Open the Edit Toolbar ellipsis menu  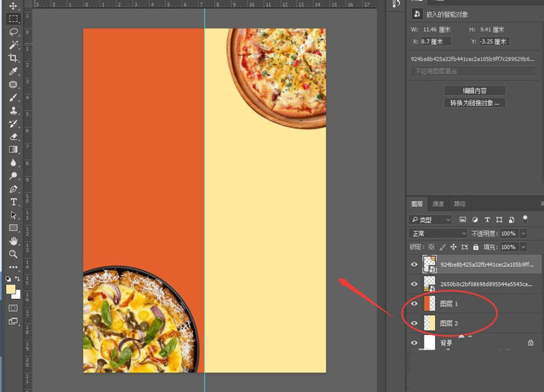pyautogui.click(x=13, y=267)
